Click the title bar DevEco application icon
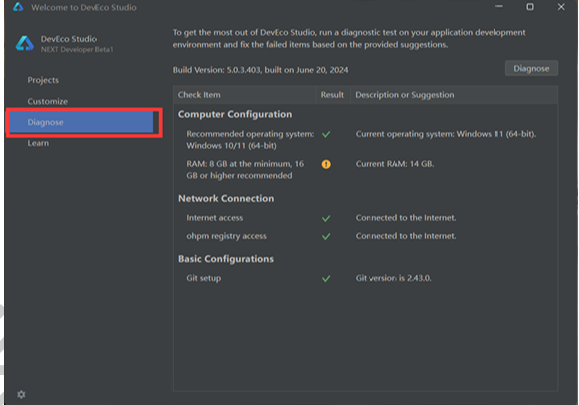 [18, 7]
